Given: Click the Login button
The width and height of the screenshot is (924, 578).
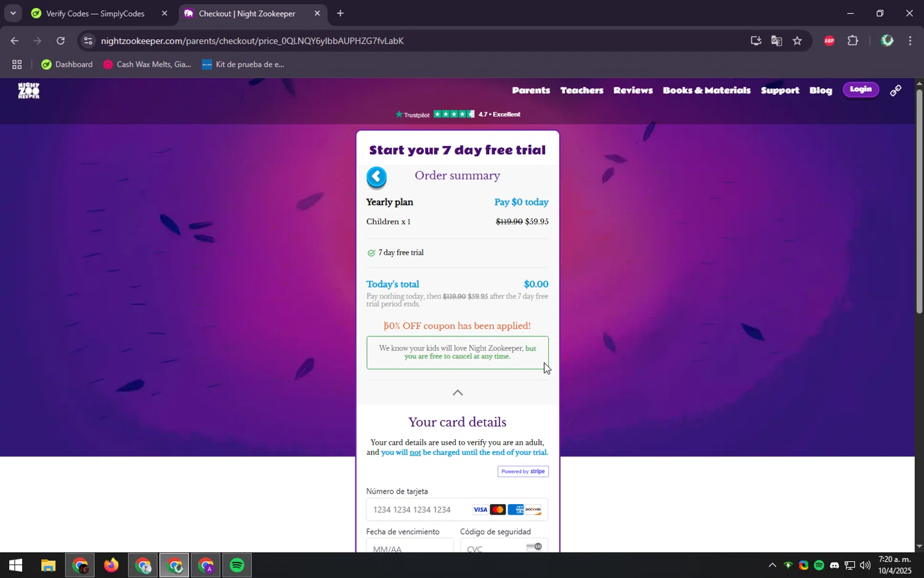Looking at the screenshot, I should coord(861,89).
